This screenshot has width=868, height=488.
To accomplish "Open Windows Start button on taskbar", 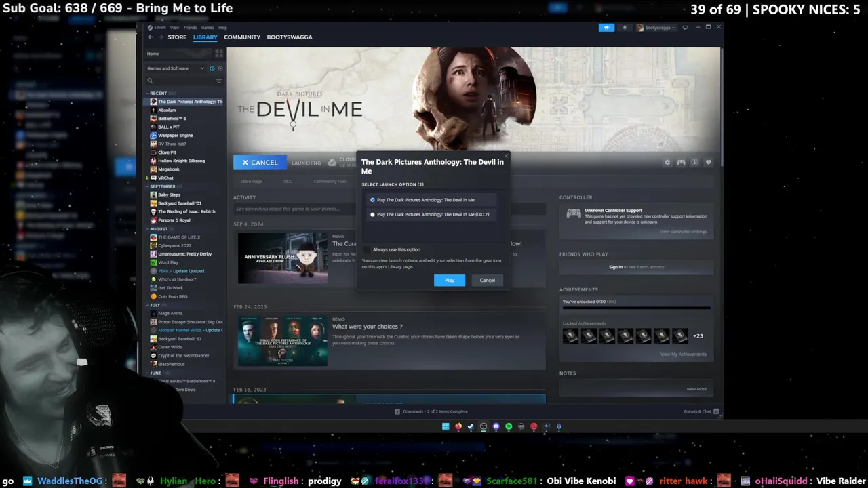I will 446,426.
